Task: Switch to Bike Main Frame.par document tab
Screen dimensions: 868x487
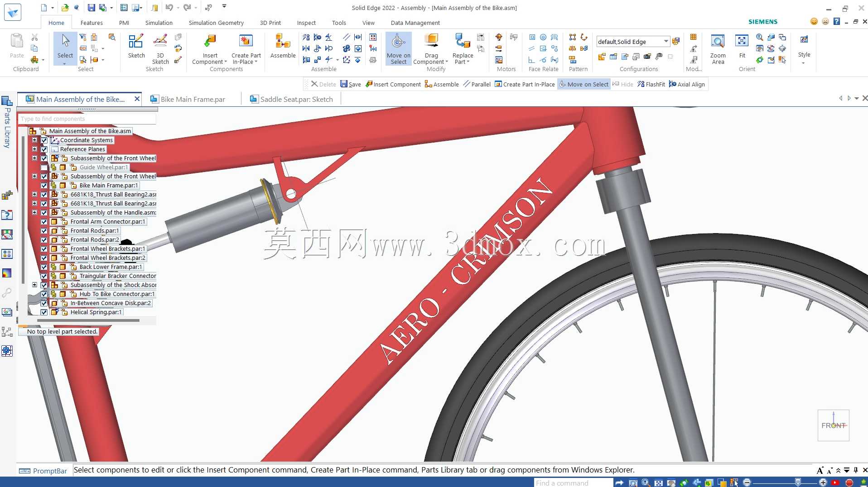Action: click(x=193, y=99)
